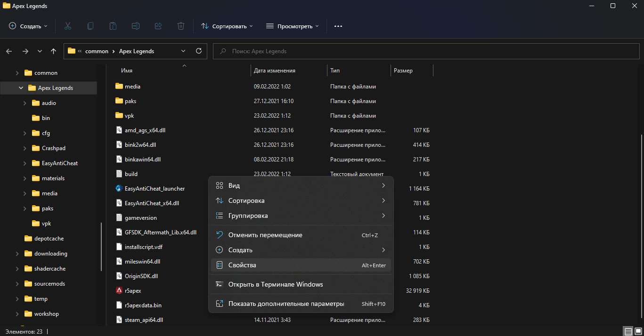
Task: Go forward with the right arrow button
Action: (25, 51)
